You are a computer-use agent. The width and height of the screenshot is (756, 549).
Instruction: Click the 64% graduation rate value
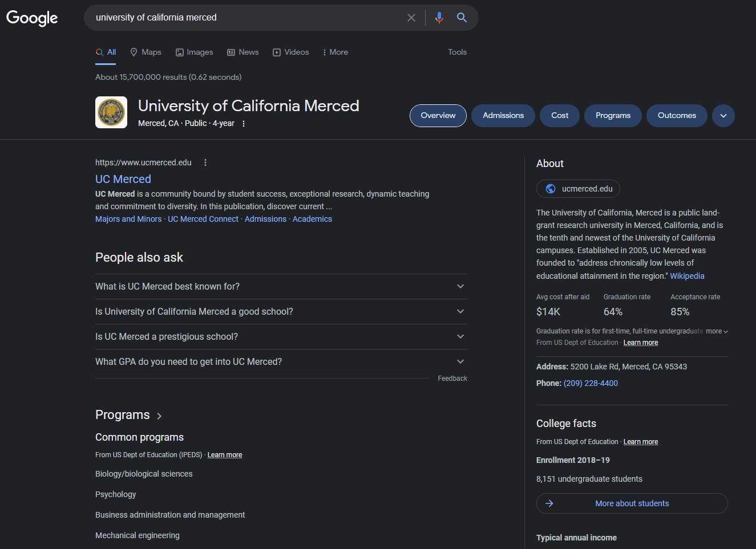coord(613,312)
